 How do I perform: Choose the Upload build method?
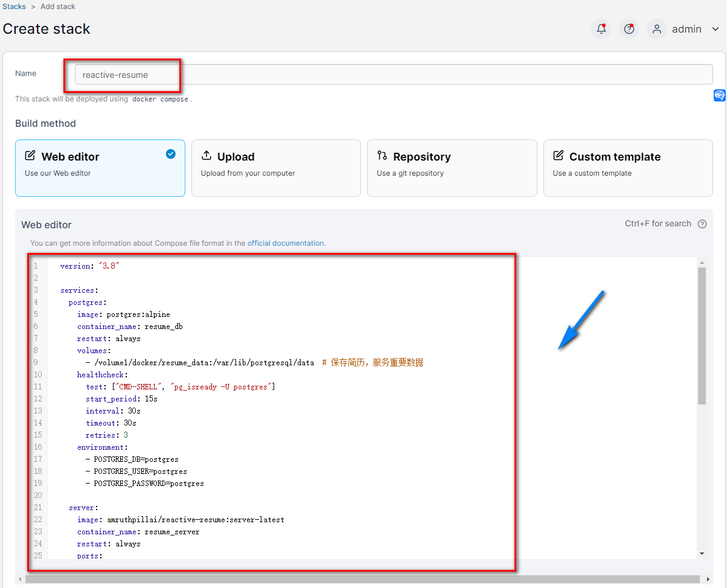click(276, 168)
